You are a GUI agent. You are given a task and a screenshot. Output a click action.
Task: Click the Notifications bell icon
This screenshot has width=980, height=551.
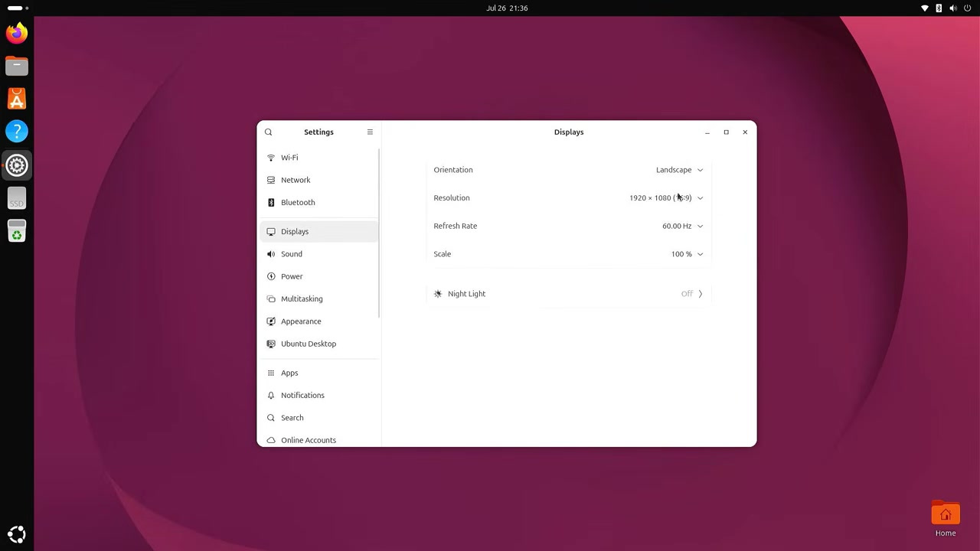tap(271, 396)
